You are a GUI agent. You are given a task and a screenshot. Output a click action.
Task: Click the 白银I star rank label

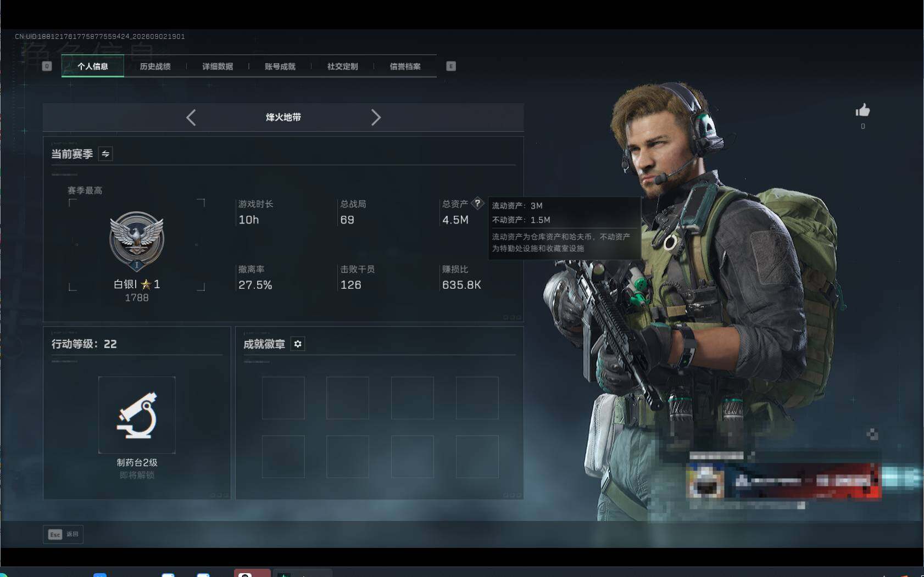click(137, 284)
